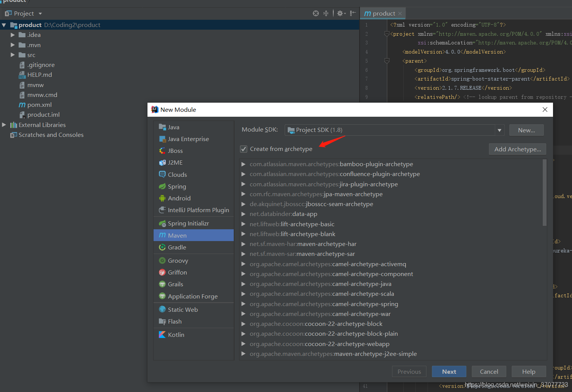Select cocoon-22-archetype-webapp entry

coord(320,344)
